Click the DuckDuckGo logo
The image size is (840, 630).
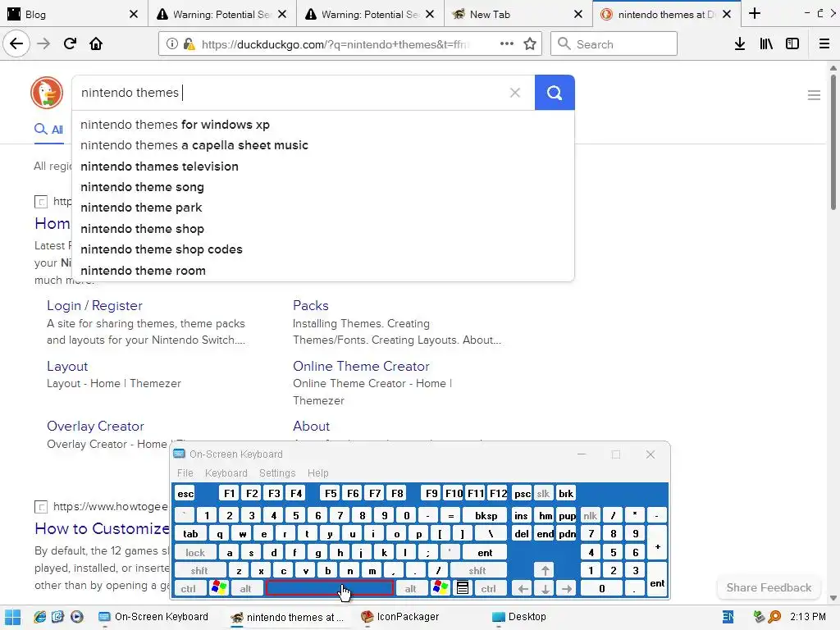point(47,93)
